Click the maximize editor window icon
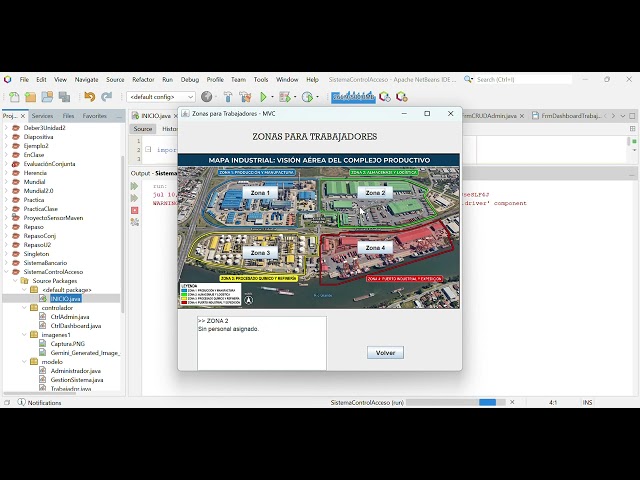The height and width of the screenshot is (480, 640). 632,116
